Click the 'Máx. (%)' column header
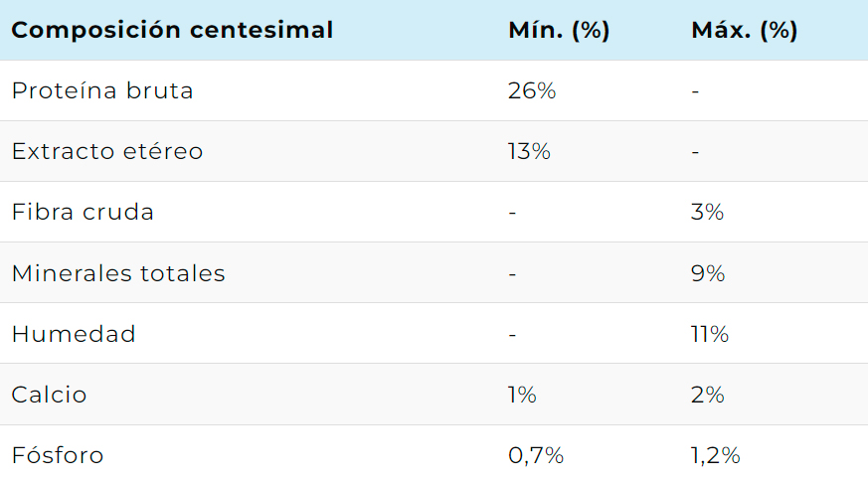The width and height of the screenshot is (868, 483). point(744,30)
